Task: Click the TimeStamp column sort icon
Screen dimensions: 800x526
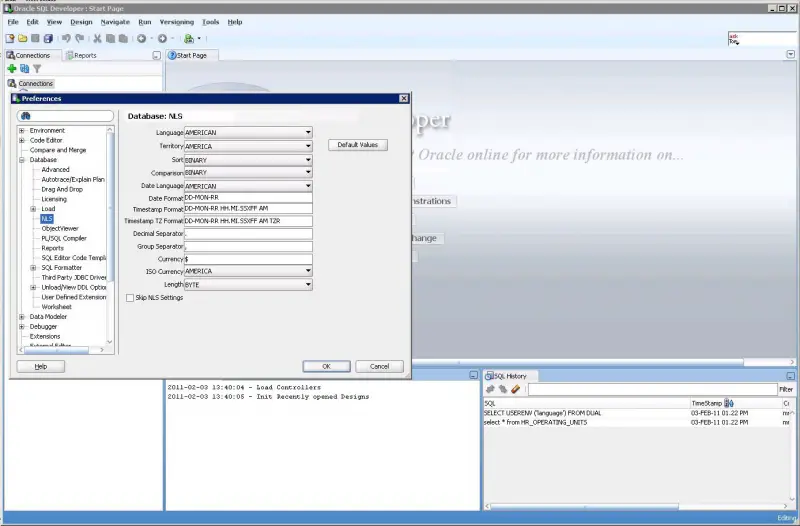Action: coord(729,403)
